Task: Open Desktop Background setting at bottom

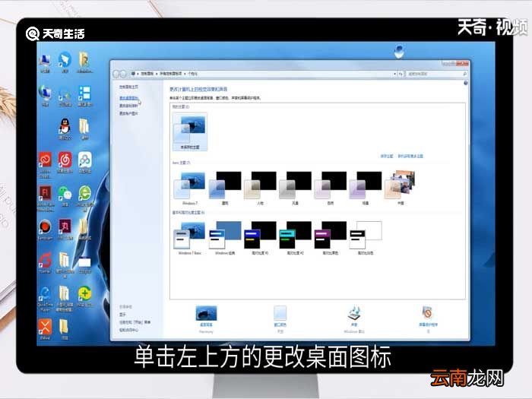Action: [206, 319]
